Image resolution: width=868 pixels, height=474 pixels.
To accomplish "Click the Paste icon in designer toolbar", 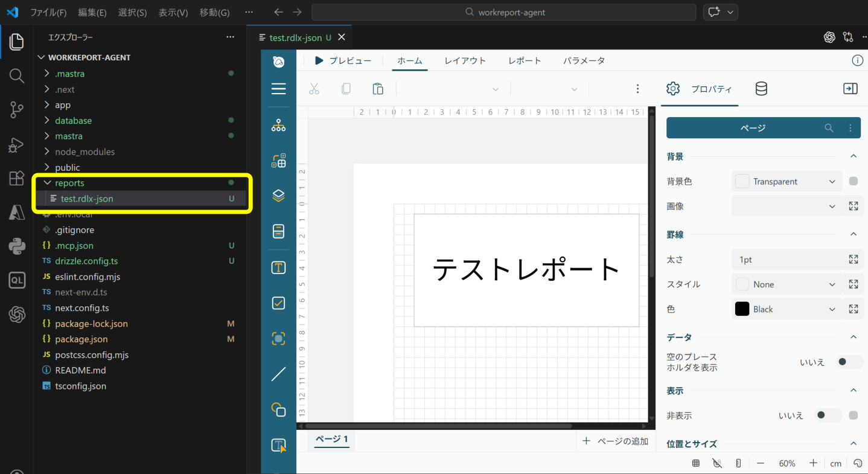I will coord(378,89).
